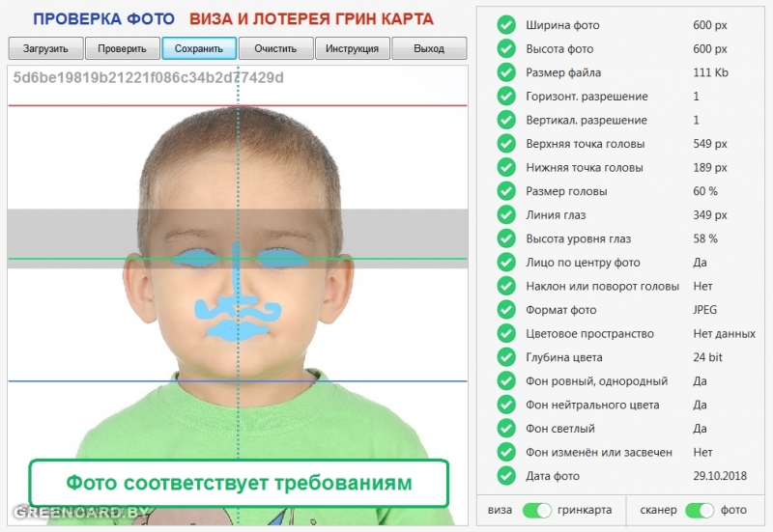Click the Сохранить button
The image size is (773, 532).
click(199, 48)
